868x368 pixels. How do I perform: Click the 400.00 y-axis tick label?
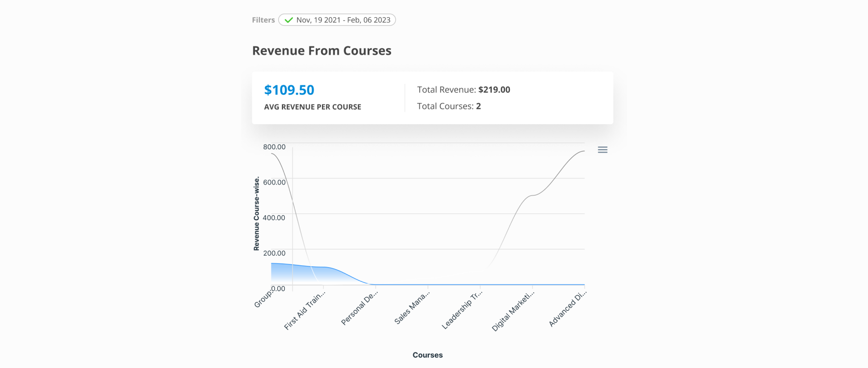point(274,218)
